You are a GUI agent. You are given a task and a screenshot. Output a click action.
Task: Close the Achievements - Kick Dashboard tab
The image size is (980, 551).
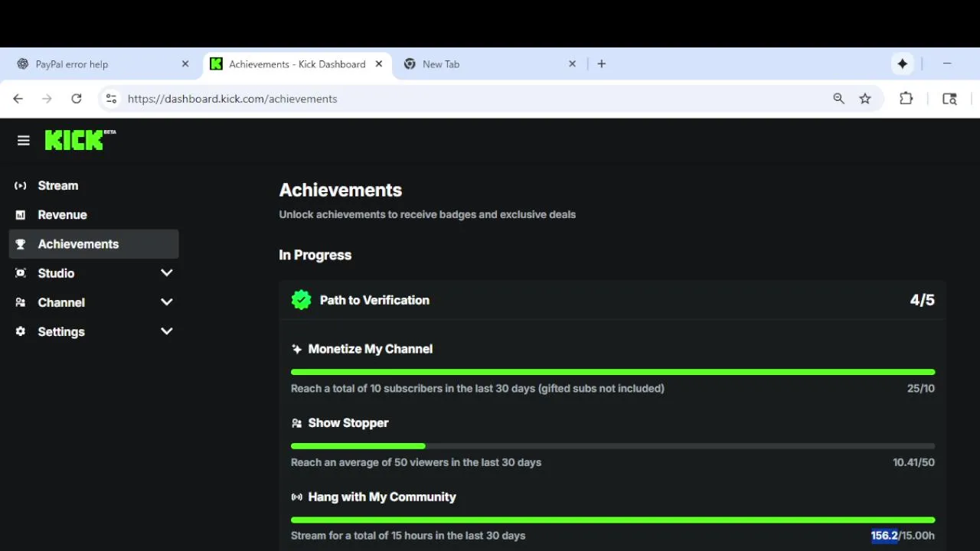point(379,64)
